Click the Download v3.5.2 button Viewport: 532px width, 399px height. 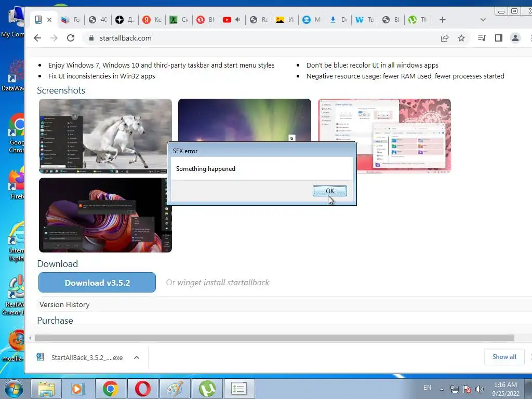tap(97, 283)
